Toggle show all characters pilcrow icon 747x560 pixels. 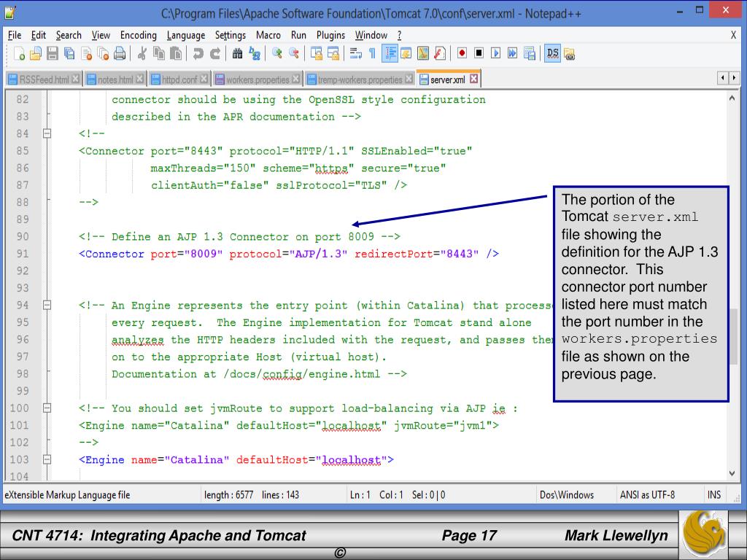point(372,53)
